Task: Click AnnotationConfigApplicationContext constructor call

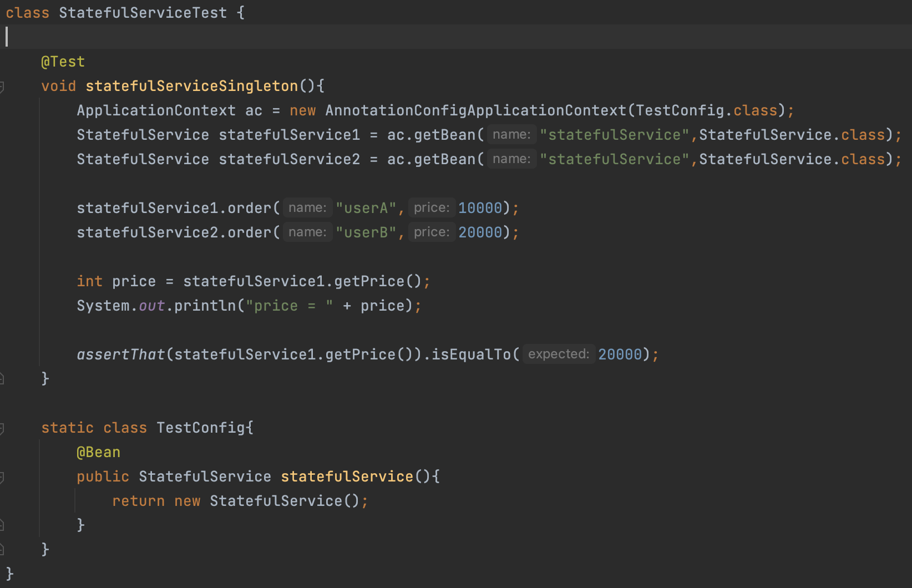Action: point(475,110)
